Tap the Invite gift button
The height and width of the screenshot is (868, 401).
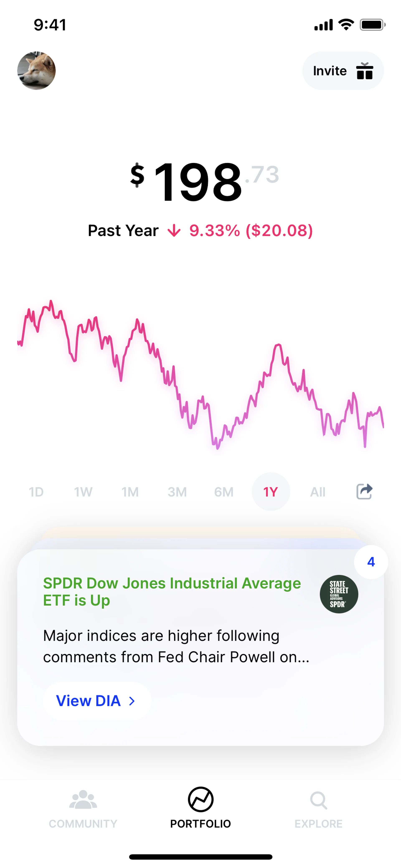(x=343, y=71)
